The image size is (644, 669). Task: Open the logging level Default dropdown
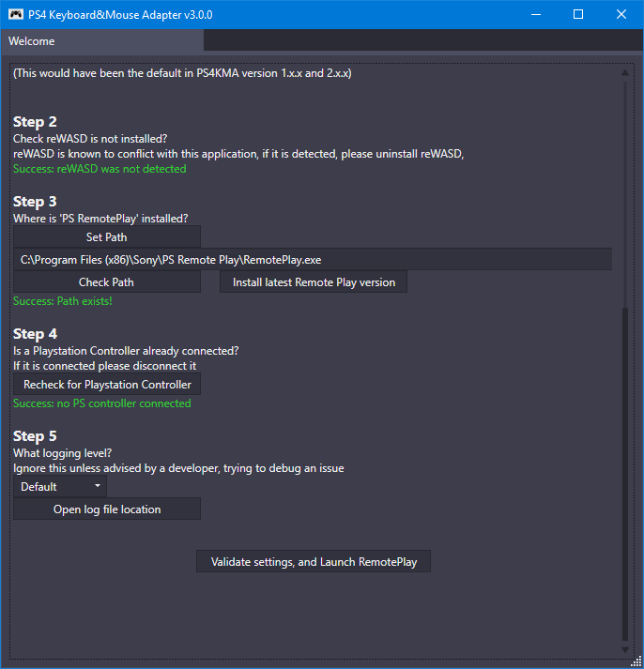tap(60, 486)
